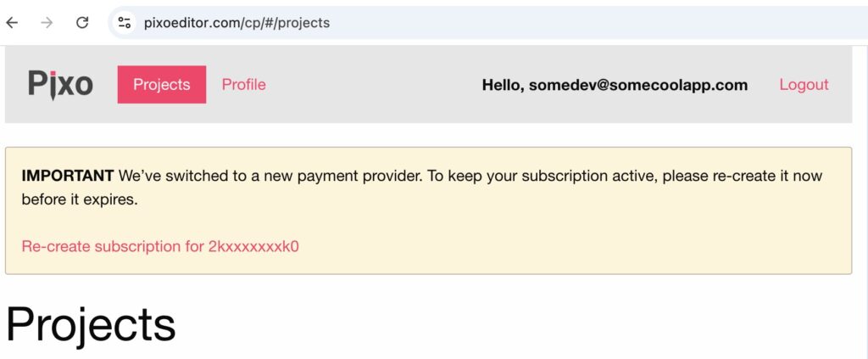Log out using the Logout link
Image resolution: width=868 pixels, height=359 pixels.
(x=804, y=84)
